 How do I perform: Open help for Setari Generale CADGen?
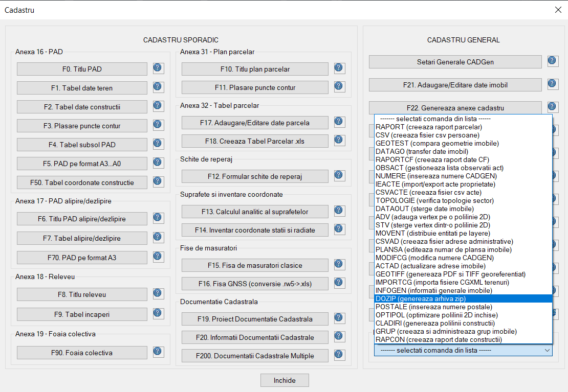pyautogui.click(x=553, y=61)
